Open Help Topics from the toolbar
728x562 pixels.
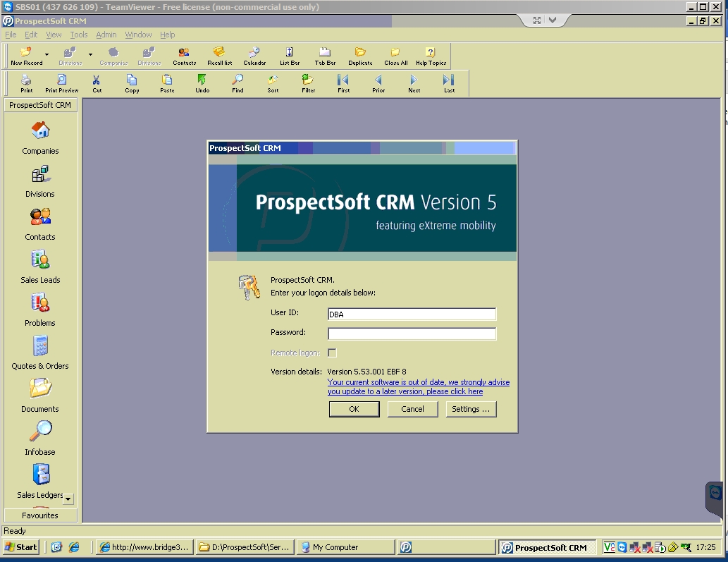pos(431,56)
